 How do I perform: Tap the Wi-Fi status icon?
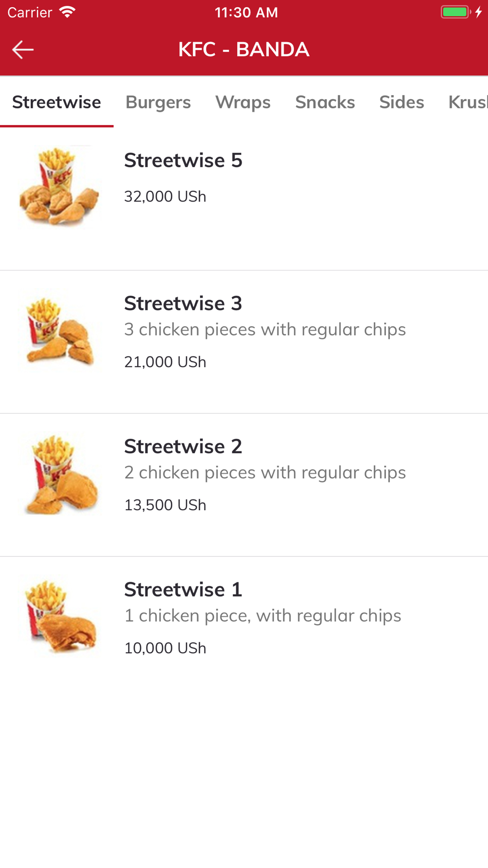pyautogui.click(x=67, y=12)
